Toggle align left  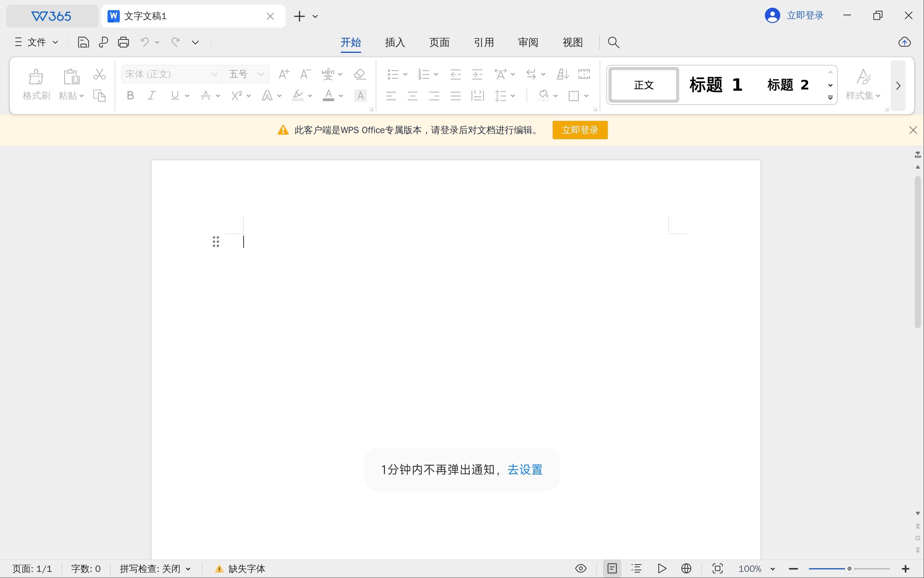(391, 96)
